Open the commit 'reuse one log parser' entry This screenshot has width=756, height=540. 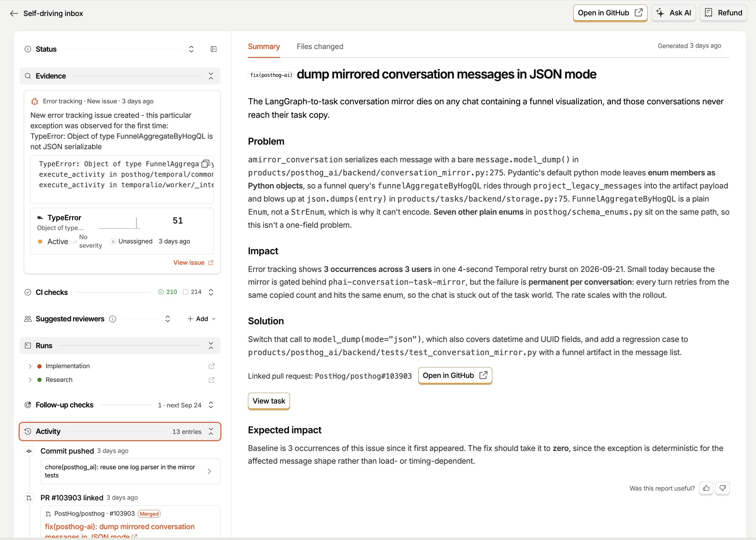(x=130, y=471)
